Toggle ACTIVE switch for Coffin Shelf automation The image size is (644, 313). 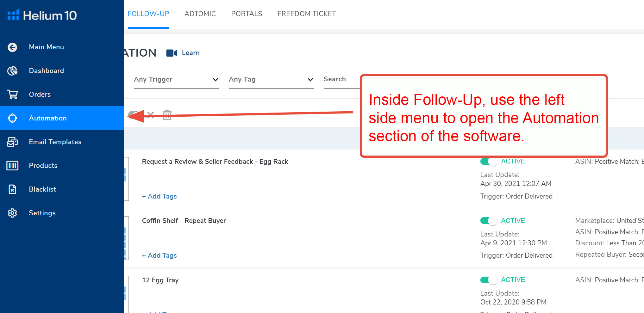489,221
